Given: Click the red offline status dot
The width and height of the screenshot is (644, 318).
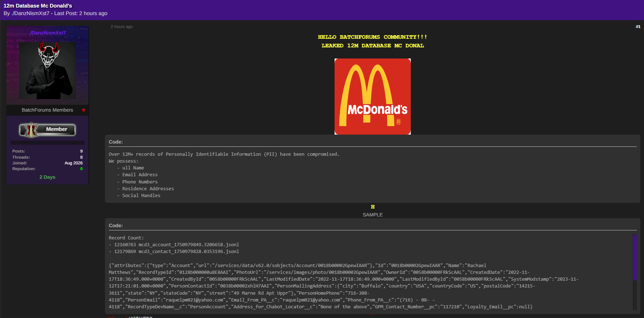Looking at the screenshot, I should 84,110.
